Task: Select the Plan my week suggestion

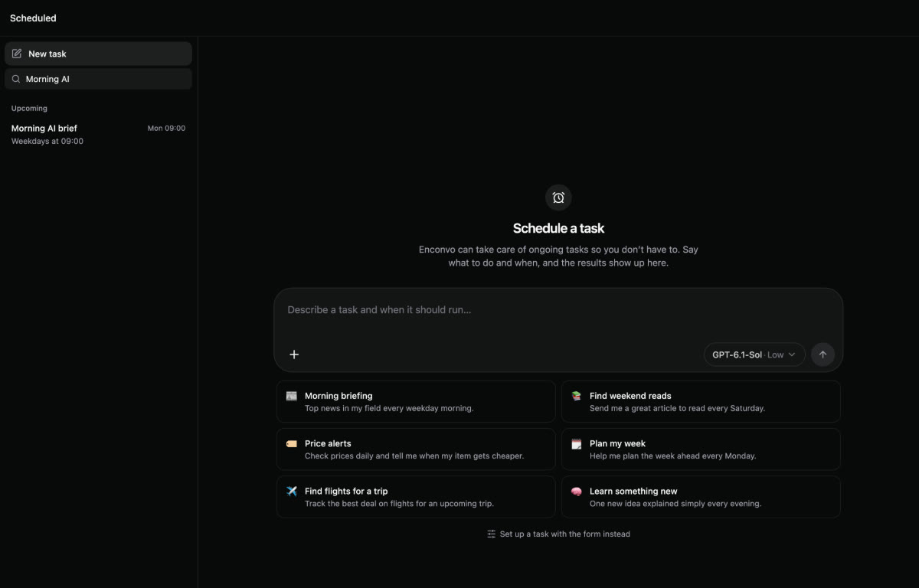Action: point(701,449)
